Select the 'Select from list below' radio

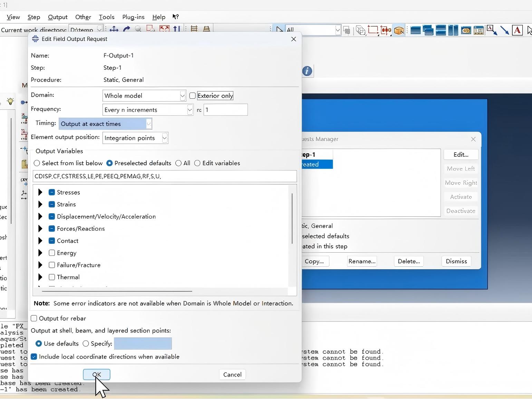37,163
